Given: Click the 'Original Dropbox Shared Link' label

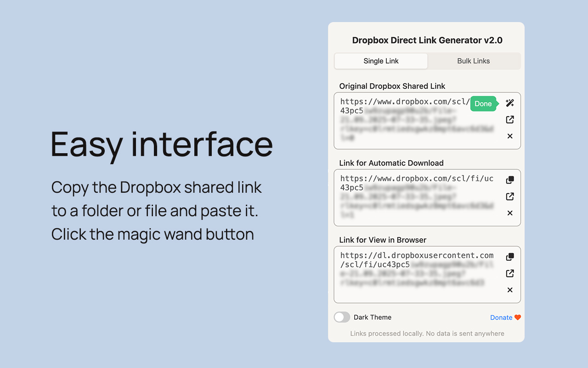Looking at the screenshot, I should coord(392,86).
